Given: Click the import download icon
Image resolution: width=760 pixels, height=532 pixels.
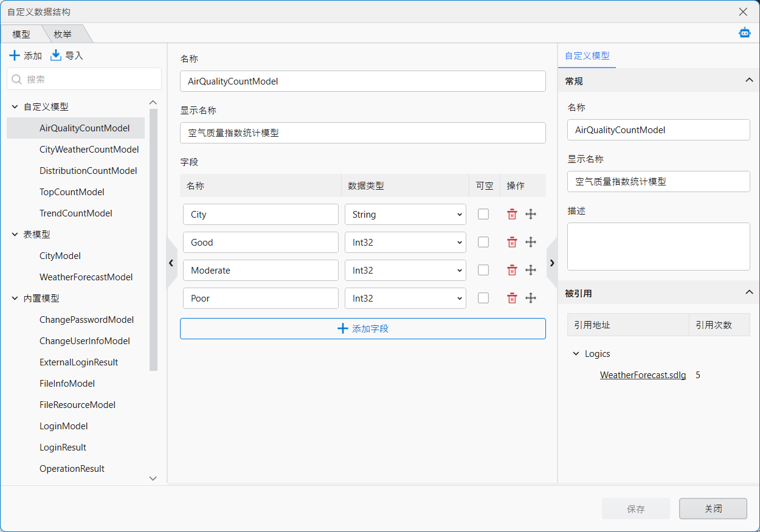Looking at the screenshot, I should pyautogui.click(x=56, y=56).
